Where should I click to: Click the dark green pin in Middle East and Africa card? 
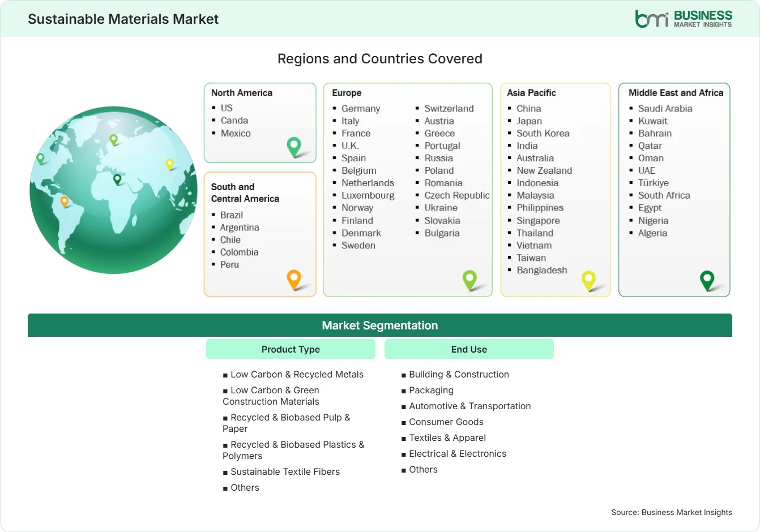pyautogui.click(x=707, y=280)
